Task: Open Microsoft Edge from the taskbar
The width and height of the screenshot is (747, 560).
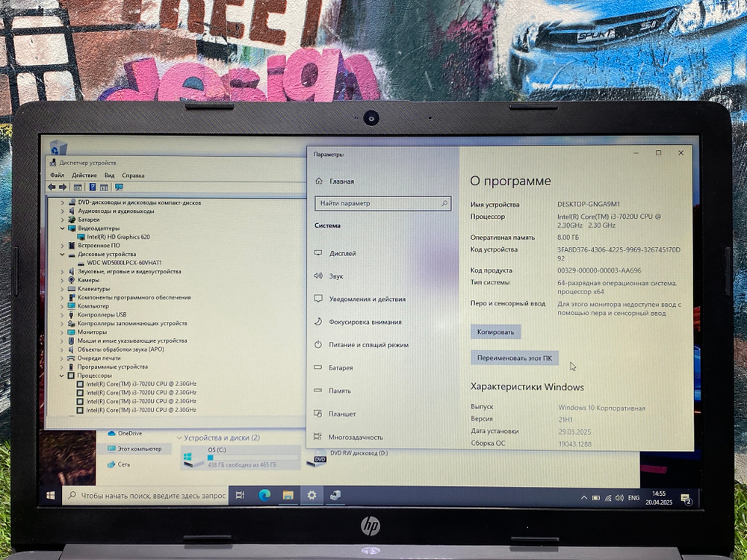Action: point(263,495)
